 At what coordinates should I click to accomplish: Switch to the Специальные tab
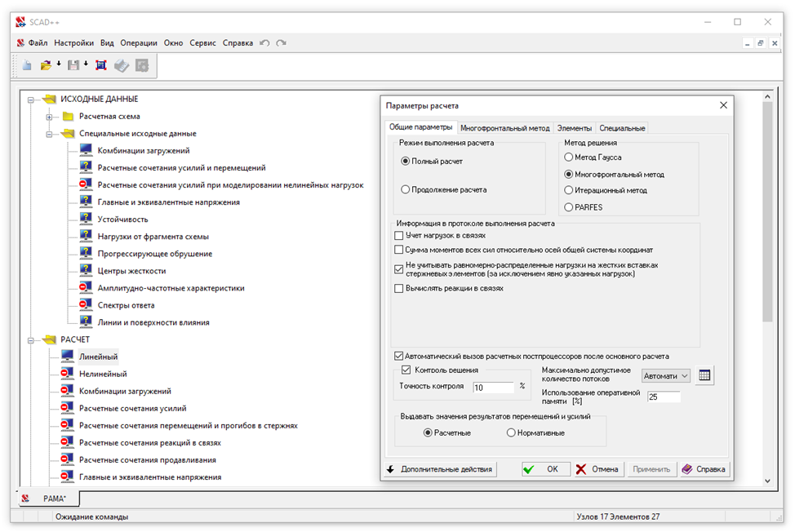click(622, 128)
